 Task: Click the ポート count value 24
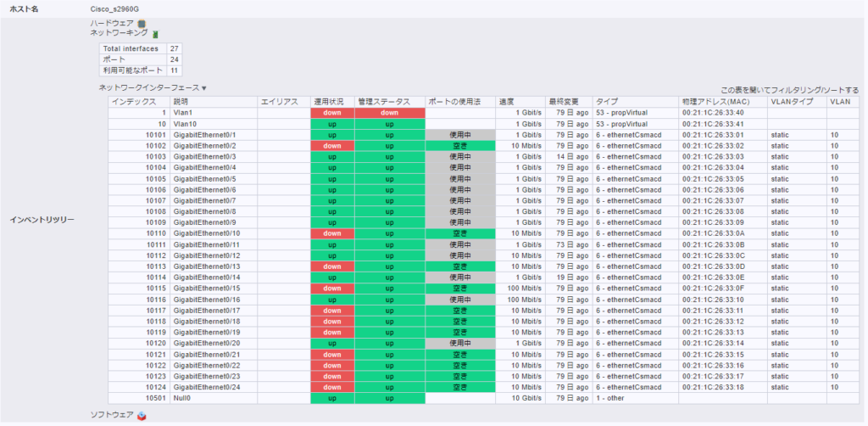click(174, 60)
